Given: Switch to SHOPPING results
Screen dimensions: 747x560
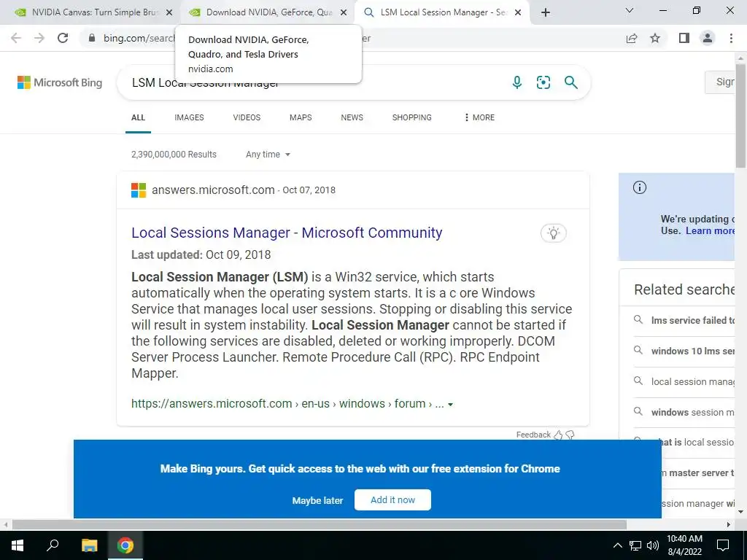Looking at the screenshot, I should click(412, 117).
